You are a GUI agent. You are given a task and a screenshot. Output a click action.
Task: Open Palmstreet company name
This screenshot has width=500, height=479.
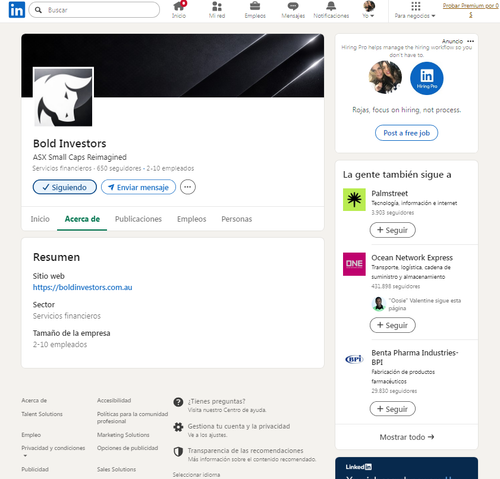[x=389, y=193]
